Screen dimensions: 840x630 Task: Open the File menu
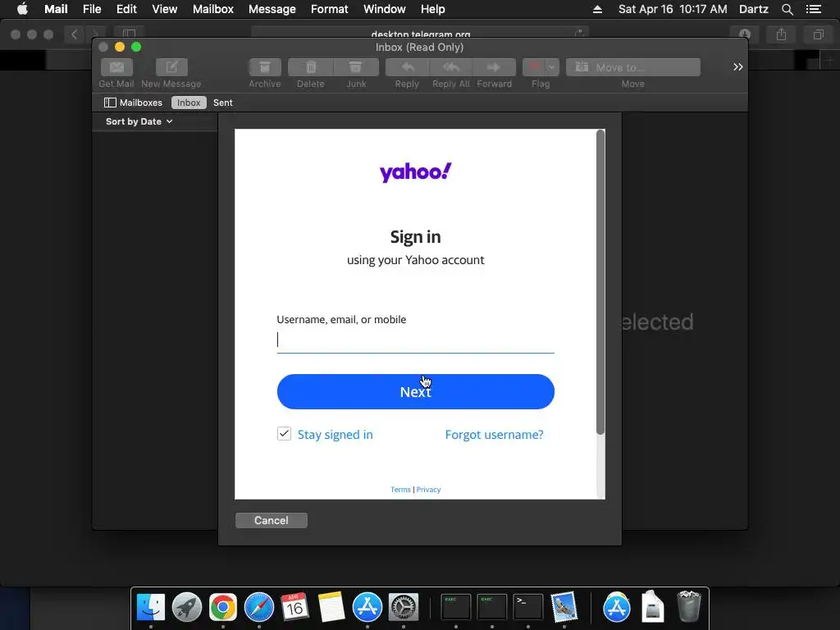[x=92, y=9]
